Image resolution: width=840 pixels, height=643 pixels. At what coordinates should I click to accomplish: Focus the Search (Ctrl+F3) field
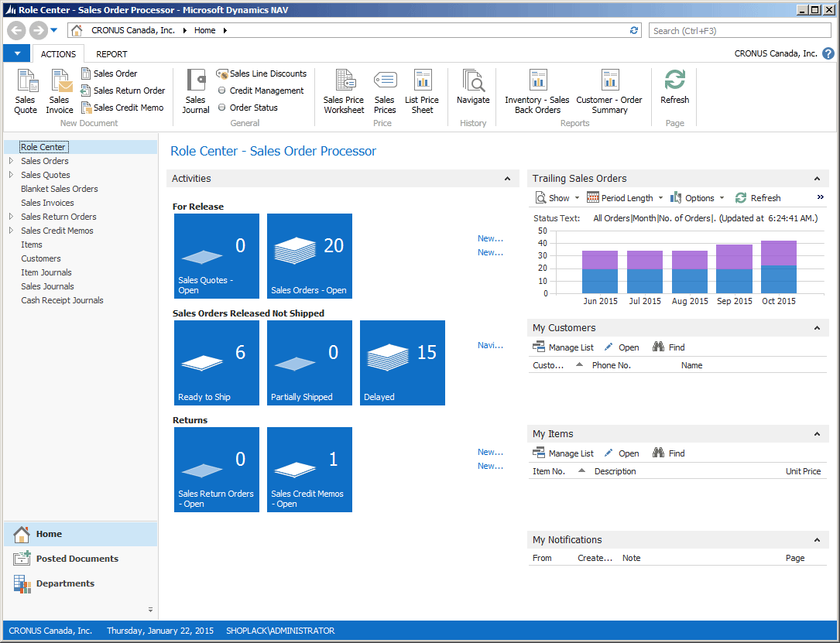(x=740, y=30)
